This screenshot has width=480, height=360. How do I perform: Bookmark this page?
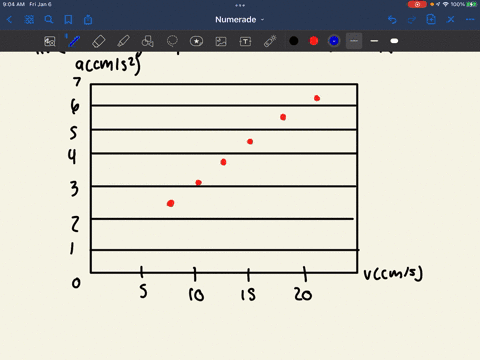click(x=68, y=20)
